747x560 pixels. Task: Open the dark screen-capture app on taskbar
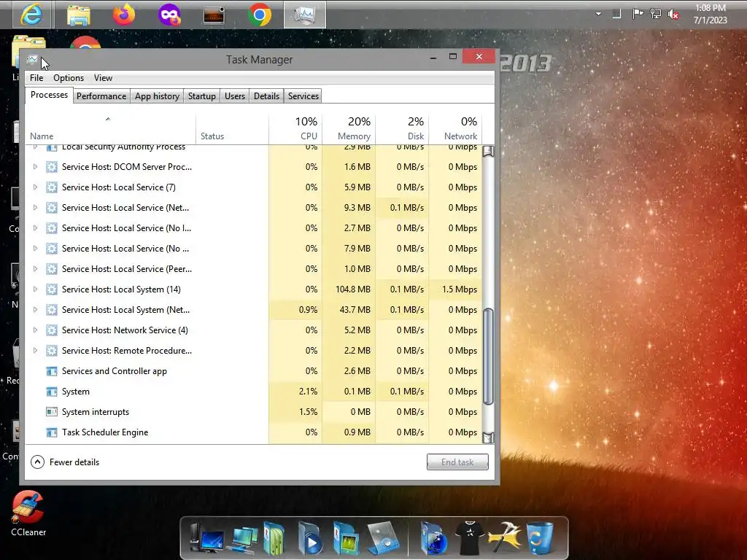pyautogui.click(x=214, y=15)
